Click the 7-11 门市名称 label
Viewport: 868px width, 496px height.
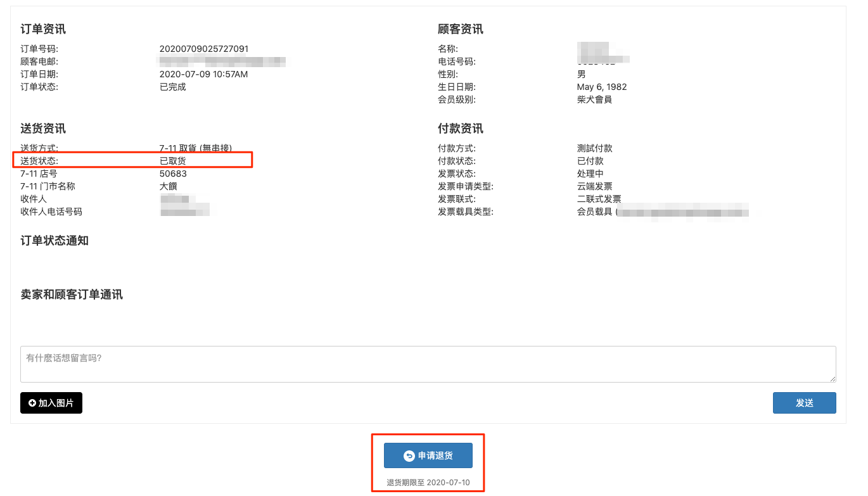point(48,186)
